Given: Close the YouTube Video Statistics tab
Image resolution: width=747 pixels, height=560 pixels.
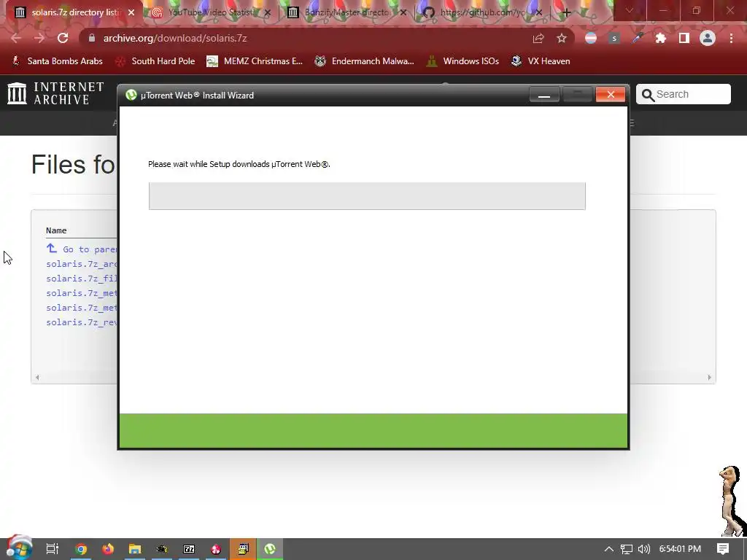Looking at the screenshot, I should [x=268, y=13].
